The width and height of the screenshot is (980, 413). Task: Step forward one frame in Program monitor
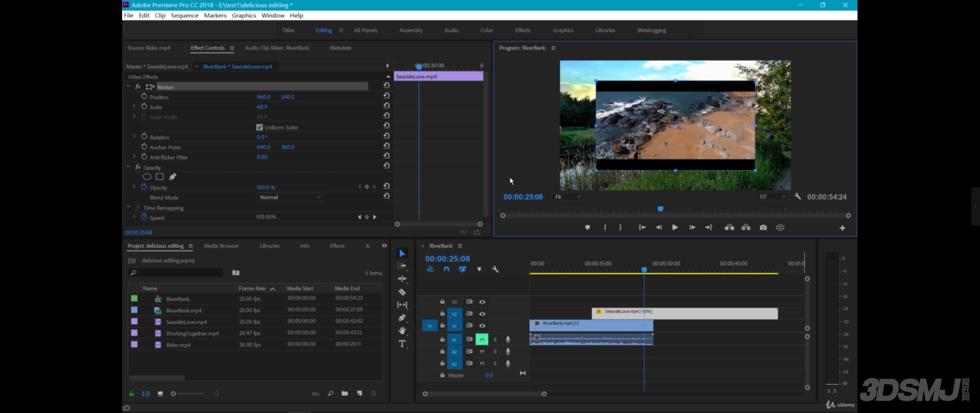click(x=692, y=228)
